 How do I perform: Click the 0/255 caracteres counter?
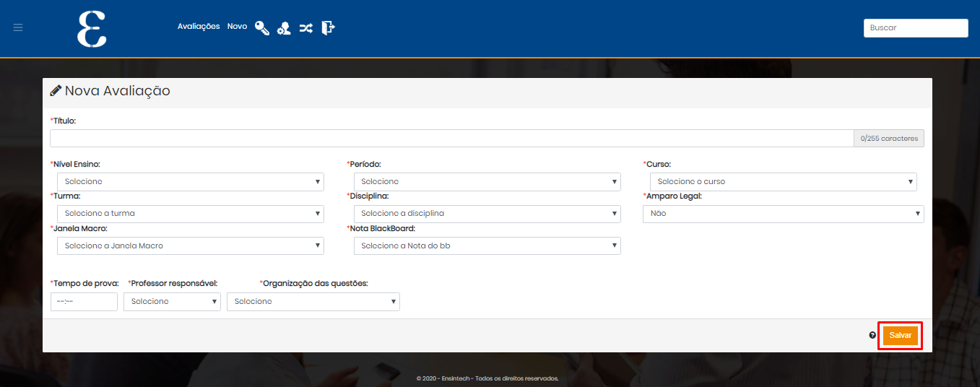[x=889, y=138]
